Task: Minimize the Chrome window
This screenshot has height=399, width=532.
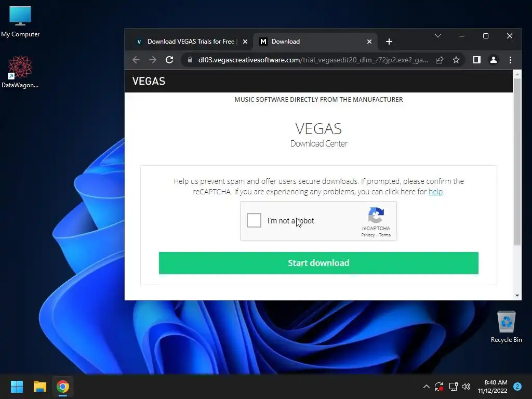Action: point(462,36)
